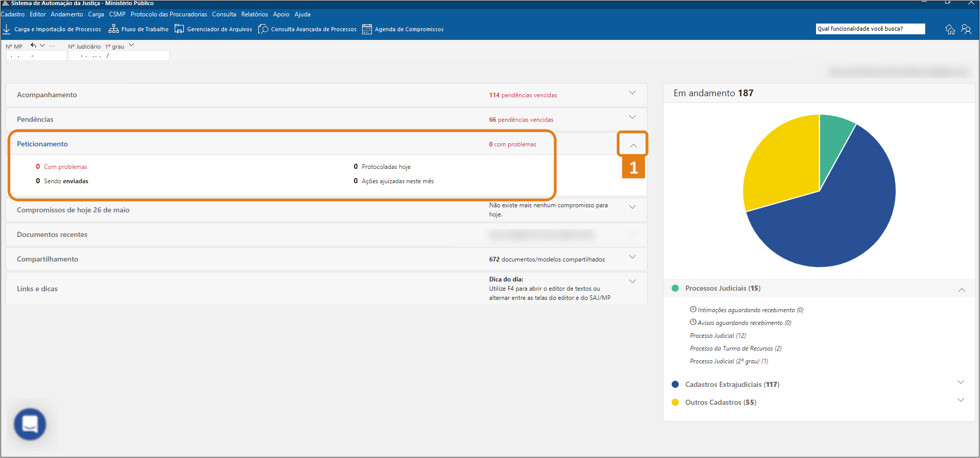980x458 pixels.
Task: Expand the Acompanhamento section chevron
Action: pos(633,93)
